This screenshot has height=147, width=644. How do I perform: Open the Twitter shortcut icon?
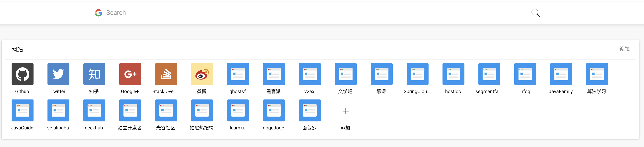[x=58, y=74]
